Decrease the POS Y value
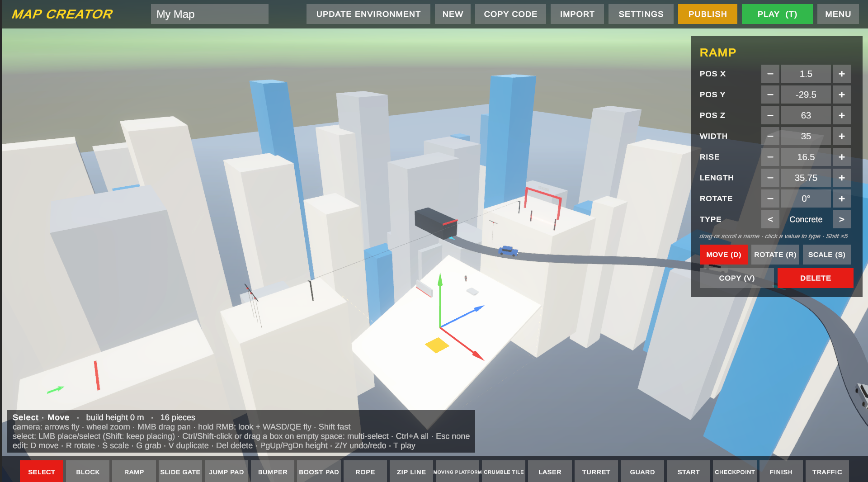 coord(770,95)
